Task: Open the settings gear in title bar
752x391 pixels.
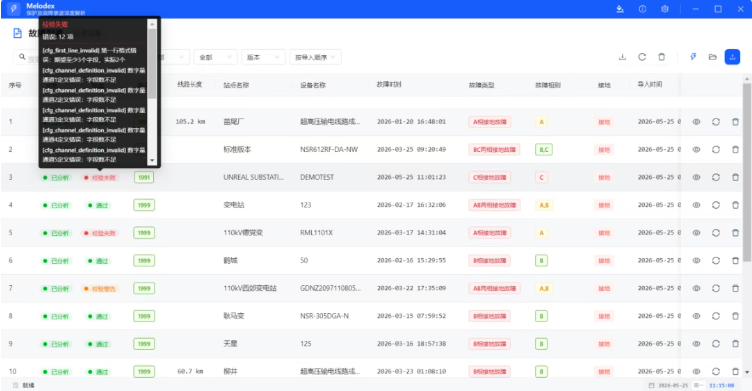Action: tap(665, 9)
